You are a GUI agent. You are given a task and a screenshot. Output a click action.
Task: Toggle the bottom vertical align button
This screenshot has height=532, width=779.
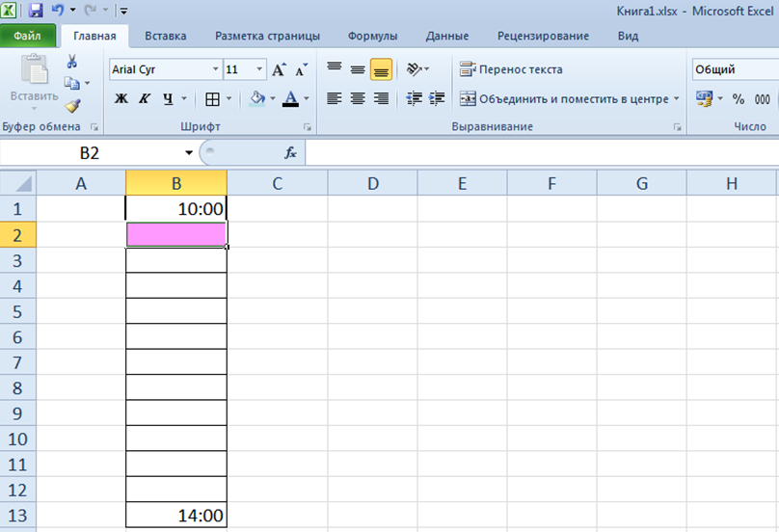pyautogui.click(x=381, y=69)
